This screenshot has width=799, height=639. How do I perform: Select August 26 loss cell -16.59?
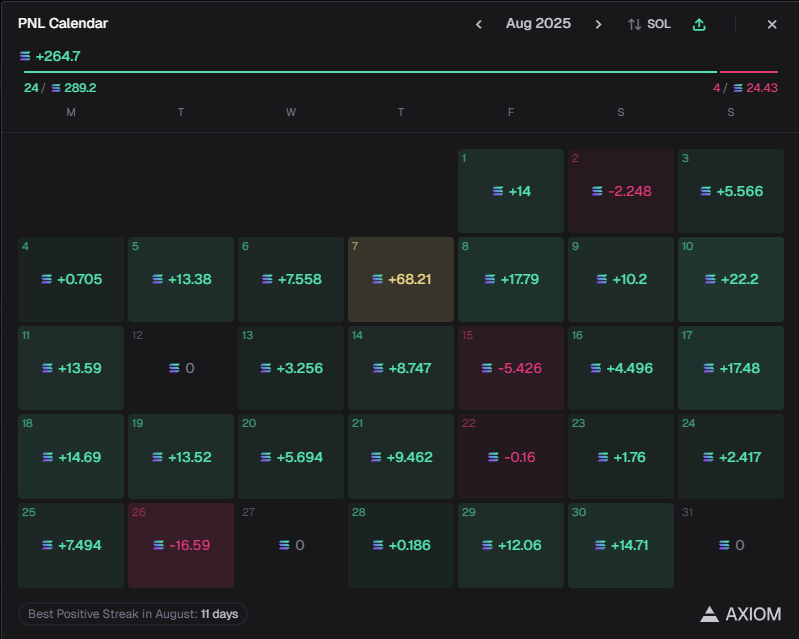180,545
